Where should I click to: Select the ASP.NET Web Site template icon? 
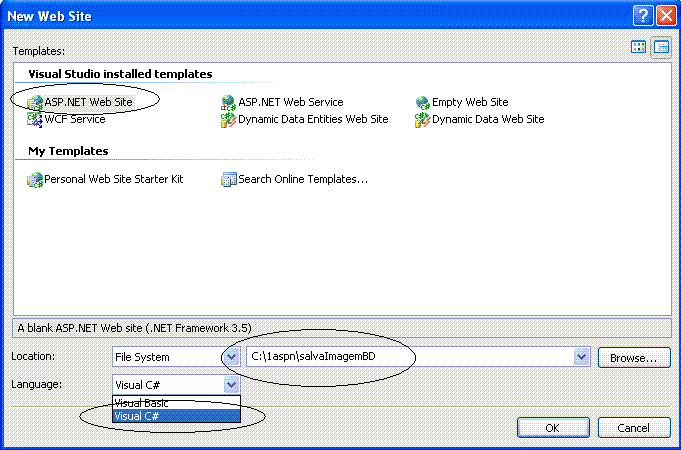pyautogui.click(x=35, y=103)
